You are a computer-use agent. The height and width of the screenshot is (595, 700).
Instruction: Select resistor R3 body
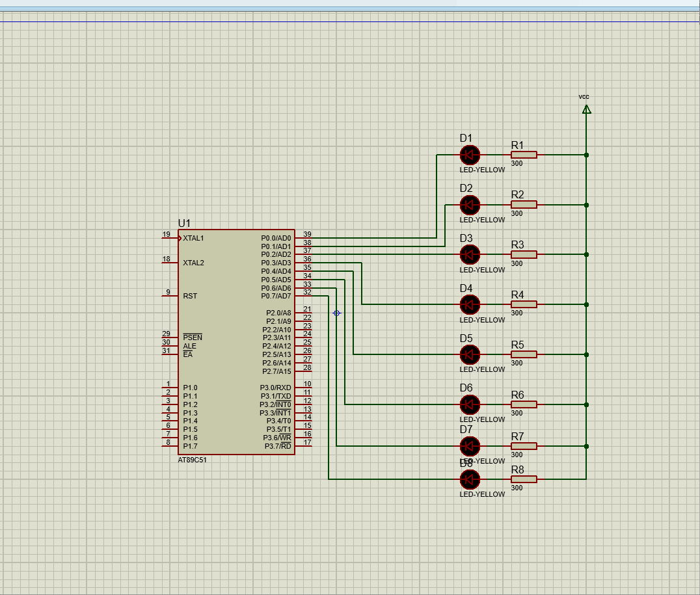coord(524,254)
